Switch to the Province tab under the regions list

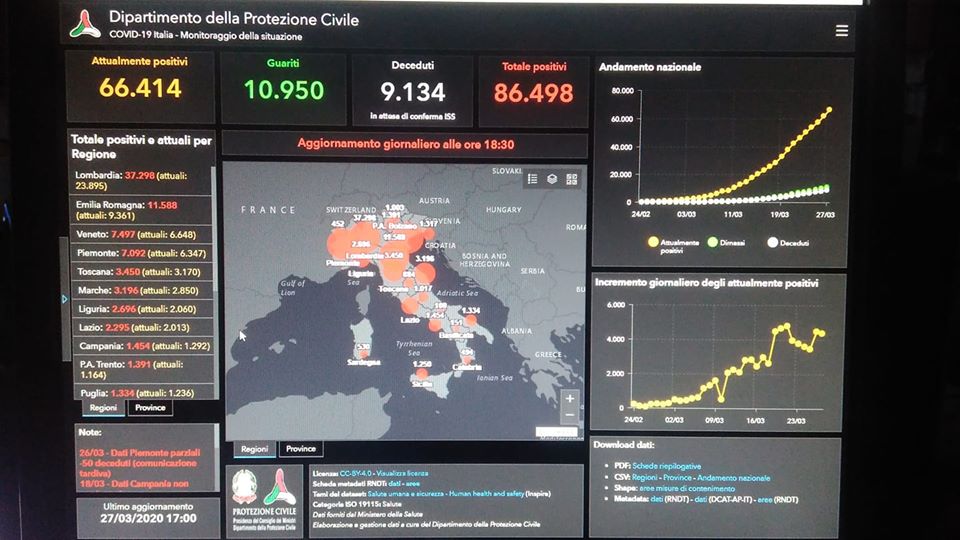pyautogui.click(x=150, y=408)
